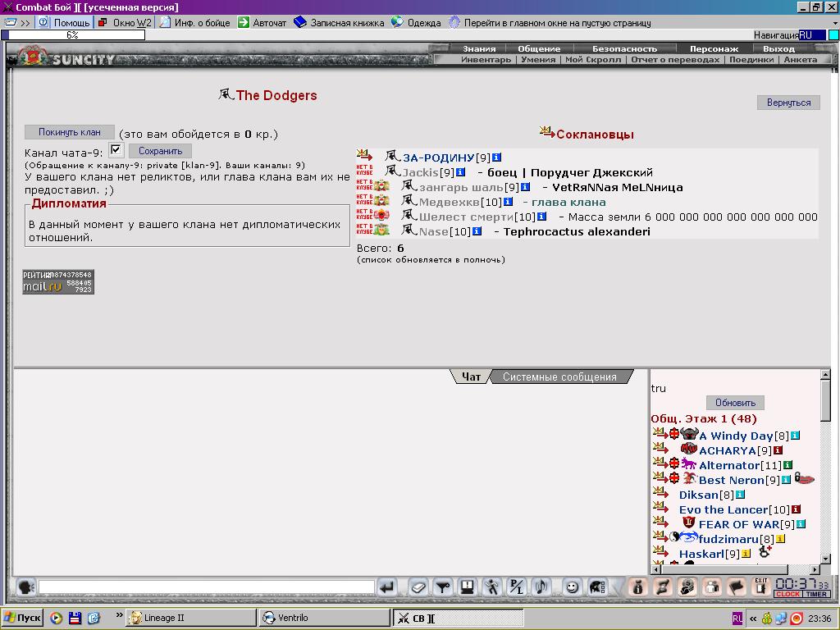Click info icon next to A Windy Day
840x630 pixels.
click(x=795, y=436)
